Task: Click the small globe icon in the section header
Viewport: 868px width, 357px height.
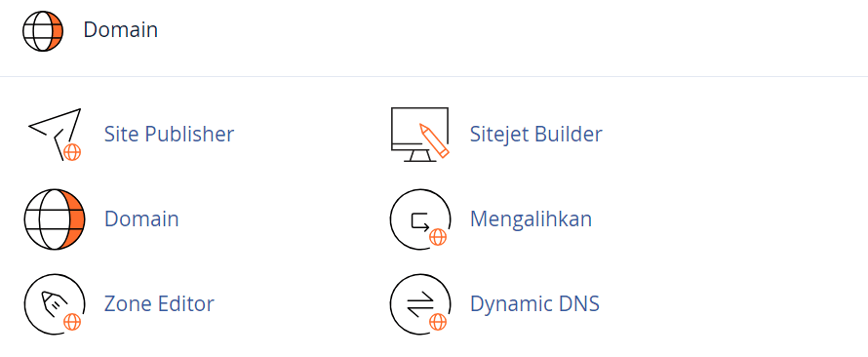Action: 43,30
